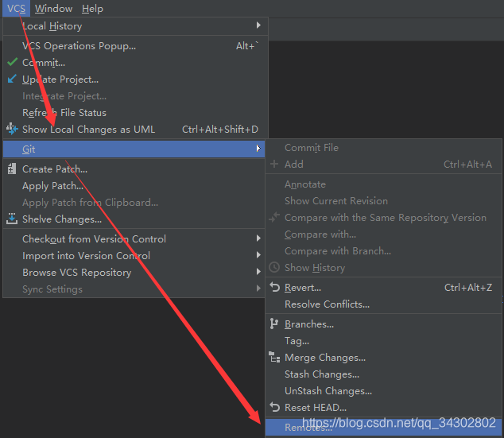Select Compare with the Same Repository Version
The height and width of the screenshot is (438, 504).
pyautogui.click(x=383, y=218)
